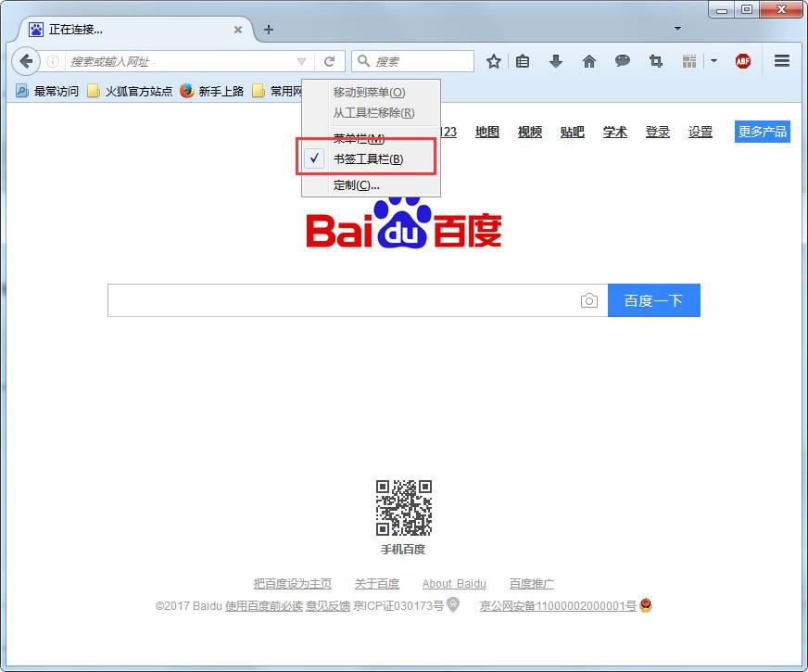Enable 菜单栏 in the context menu
This screenshot has height=672, width=808.
coord(359,138)
